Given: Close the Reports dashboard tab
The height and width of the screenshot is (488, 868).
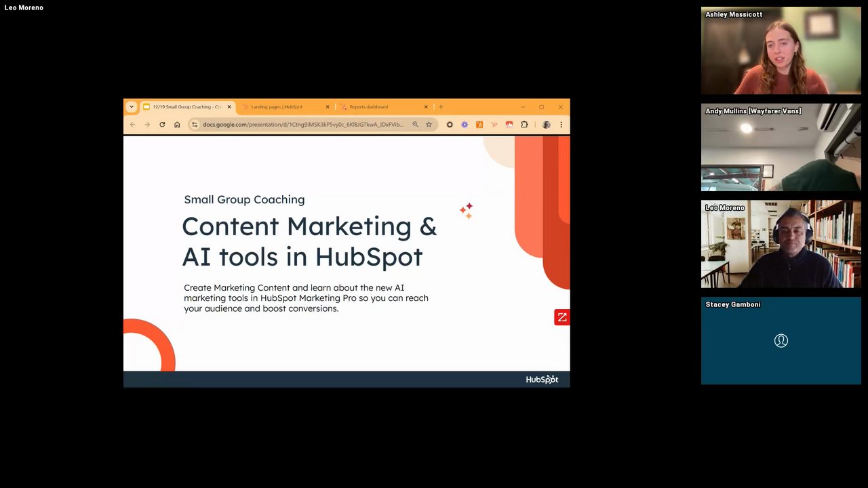Looking at the screenshot, I should [426, 106].
